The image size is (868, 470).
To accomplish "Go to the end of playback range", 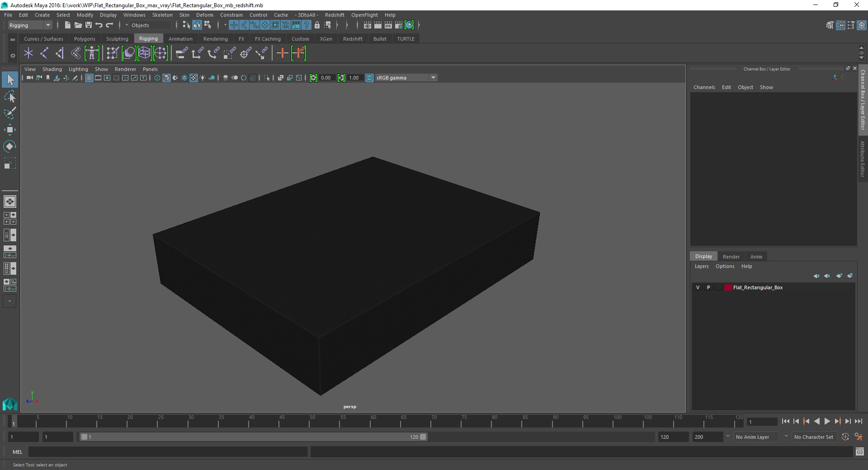I will 858,421.
